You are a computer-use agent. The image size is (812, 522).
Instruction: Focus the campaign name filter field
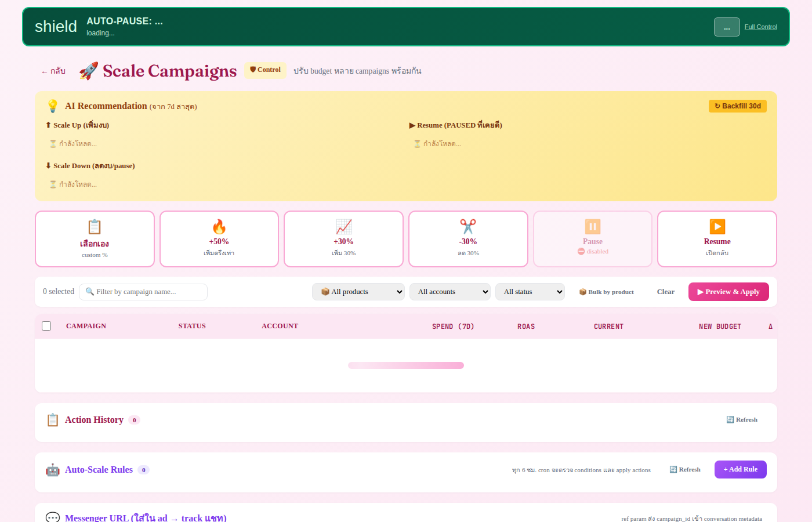(x=143, y=292)
